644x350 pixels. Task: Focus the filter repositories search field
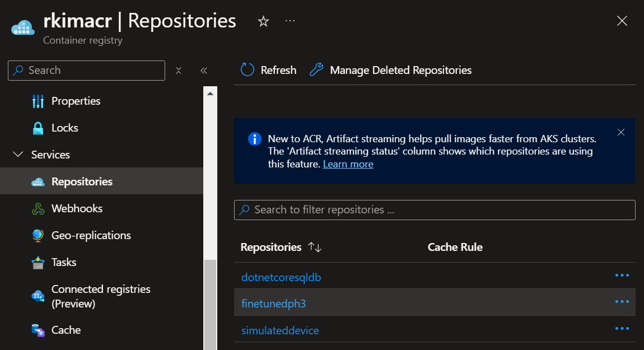pos(435,210)
